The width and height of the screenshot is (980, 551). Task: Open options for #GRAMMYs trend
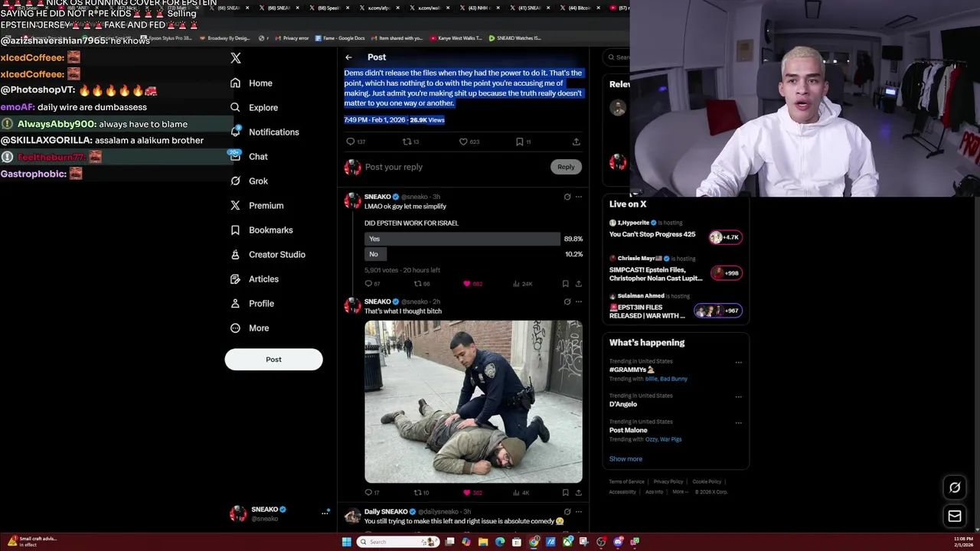coord(738,363)
